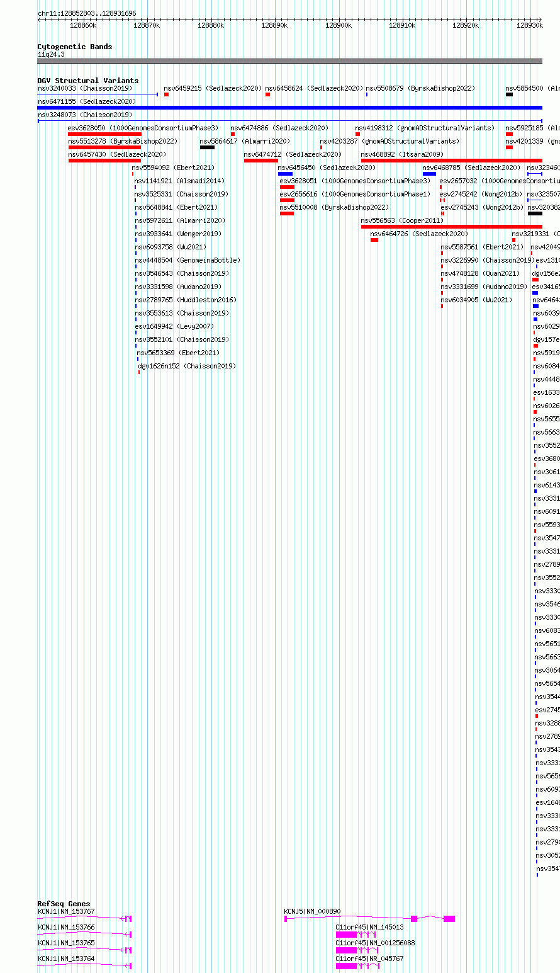This screenshot has width=560, height=973.
Task: Click the nsv6471155 (Sedlazeck2020) label
Action: pyautogui.click(x=86, y=101)
